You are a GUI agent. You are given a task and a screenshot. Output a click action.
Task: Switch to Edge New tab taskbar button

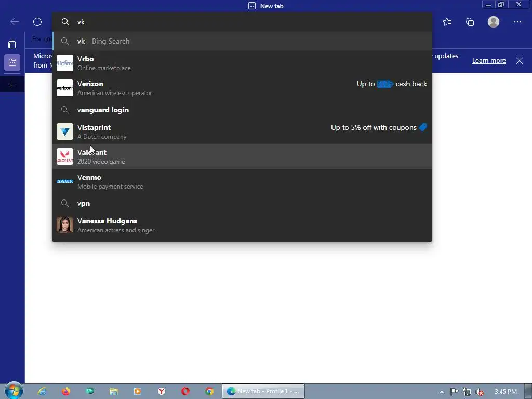pyautogui.click(x=263, y=392)
